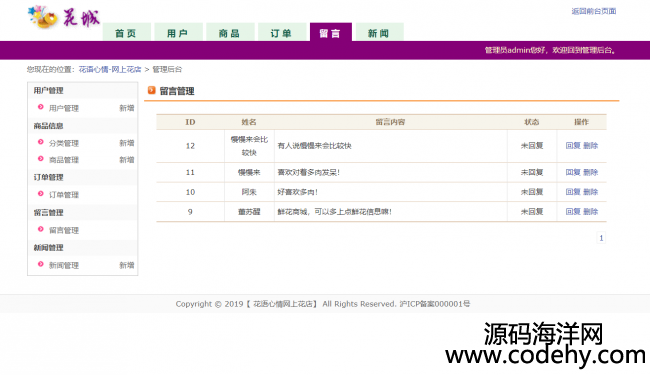This screenshot has height=375, width=650.
Task: Open the 首页 tab
Action: [126, 32]
